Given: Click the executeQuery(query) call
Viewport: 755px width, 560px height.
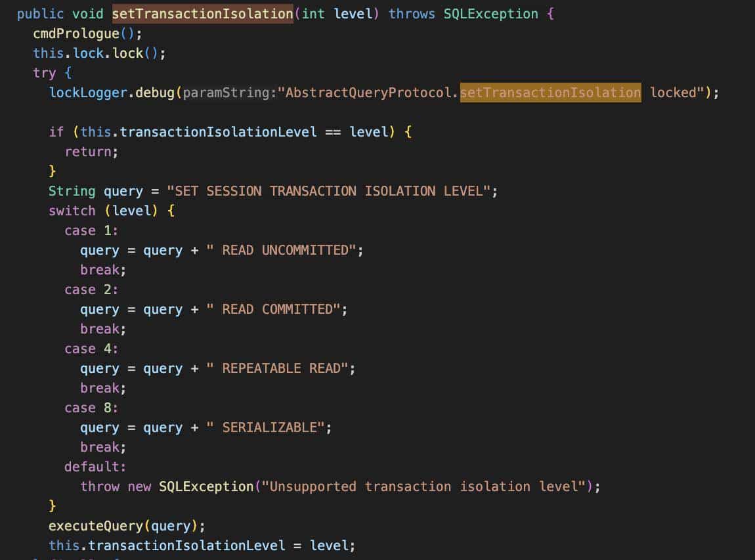Looking at the screenshot, I should (127, 526).
